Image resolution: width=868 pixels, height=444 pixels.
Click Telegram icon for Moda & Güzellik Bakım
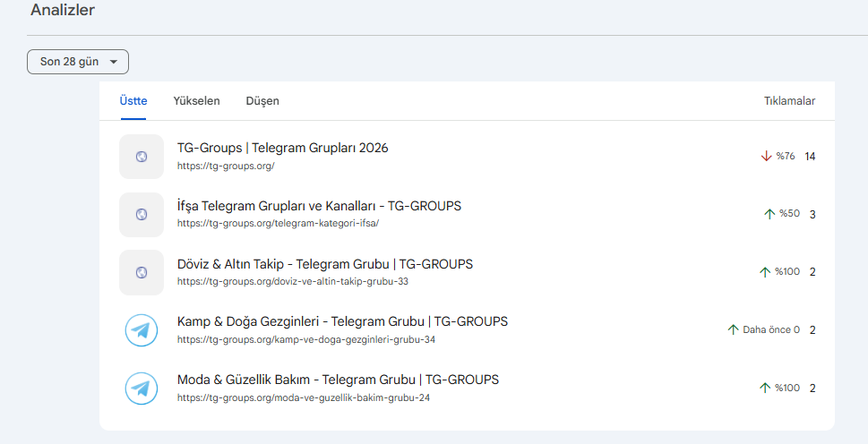pyautogui.click(x=142, y=388)
